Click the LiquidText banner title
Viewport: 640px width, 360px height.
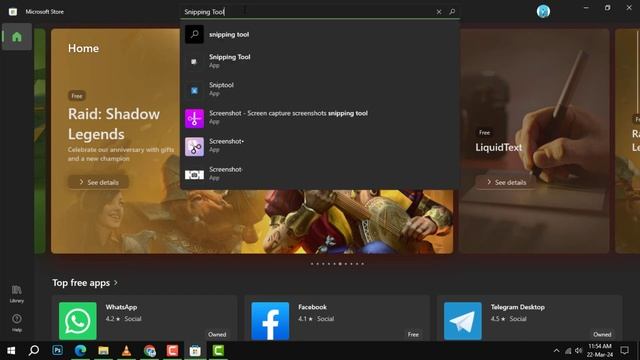[498, 147]
